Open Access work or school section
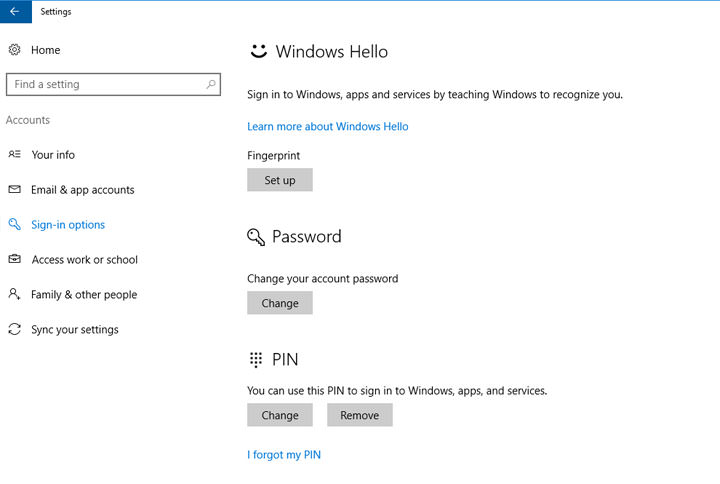The width and height of the screenshot is (720, 484). 85,260
